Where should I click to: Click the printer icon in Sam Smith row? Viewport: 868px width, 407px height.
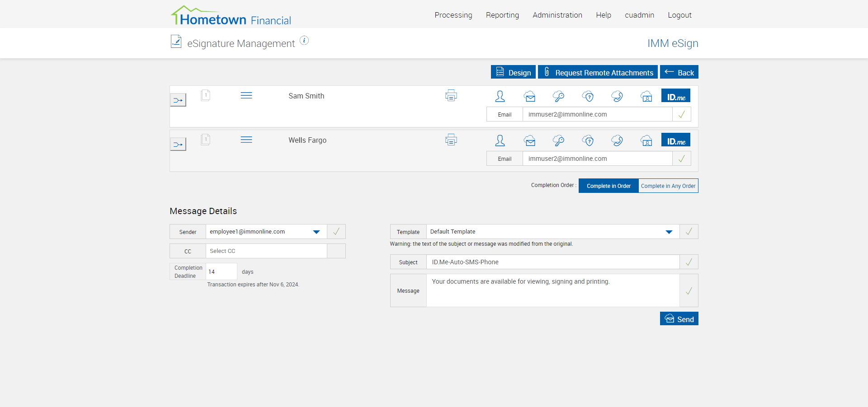coord(451,95)
